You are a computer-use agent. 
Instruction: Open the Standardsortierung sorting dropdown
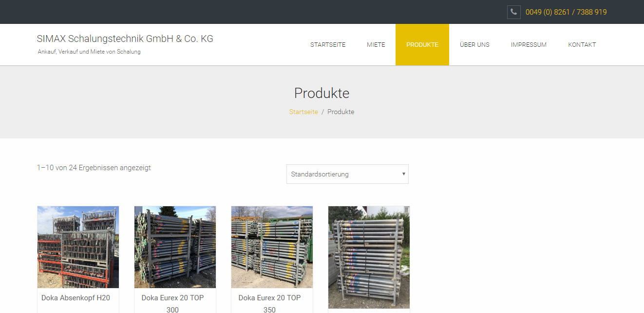pos(347,174)
